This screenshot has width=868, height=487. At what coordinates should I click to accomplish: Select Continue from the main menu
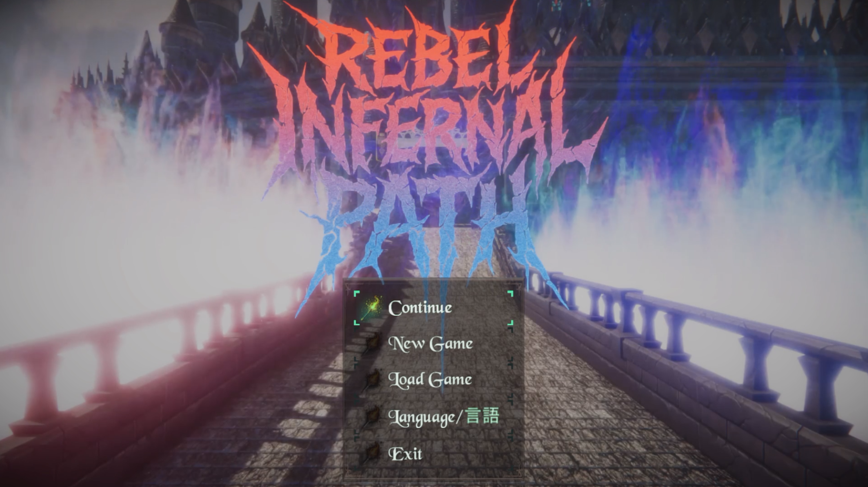420,308
